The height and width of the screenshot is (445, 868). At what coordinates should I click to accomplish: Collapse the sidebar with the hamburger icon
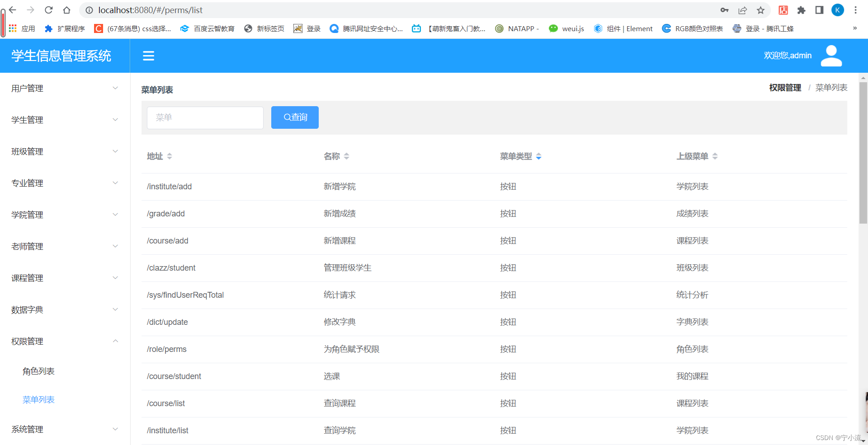[x=148, y=56]
